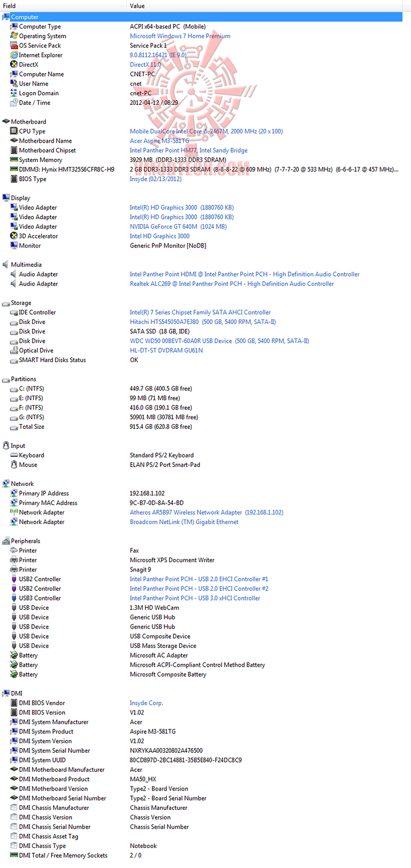Screen dimensions: 411x868
Task: Click the Field column header
Action: click(63, 6)
